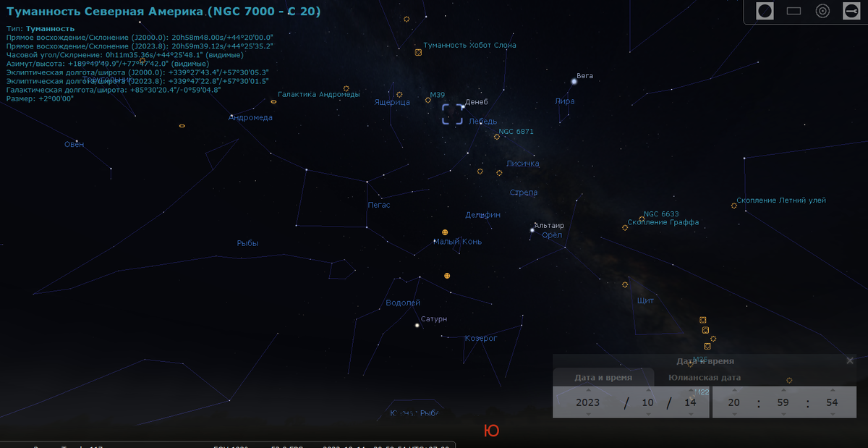This screenshot has height=448, width=868.
Task: Click the Козерог constellation label
Action: [x=481, y=338]
